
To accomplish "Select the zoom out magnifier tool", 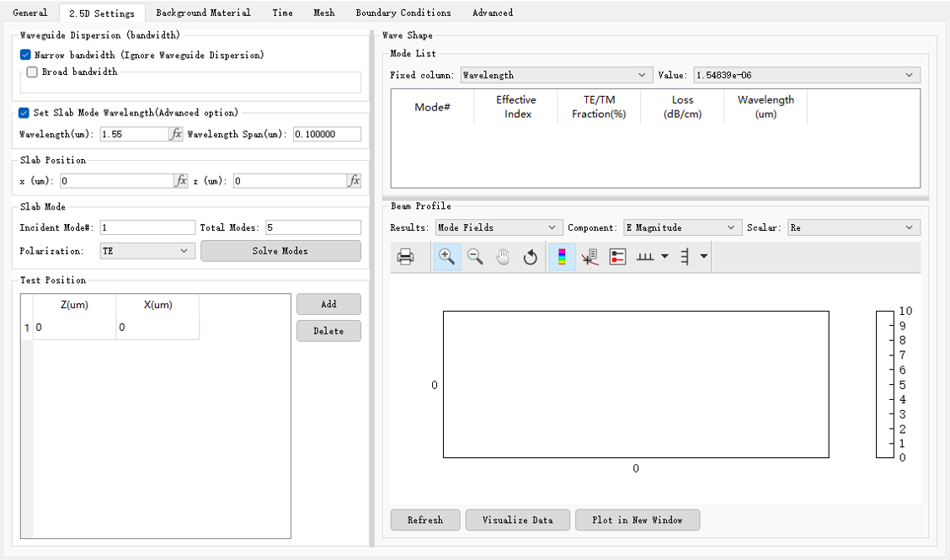I will pyautogui.click(x=475, y=256).
